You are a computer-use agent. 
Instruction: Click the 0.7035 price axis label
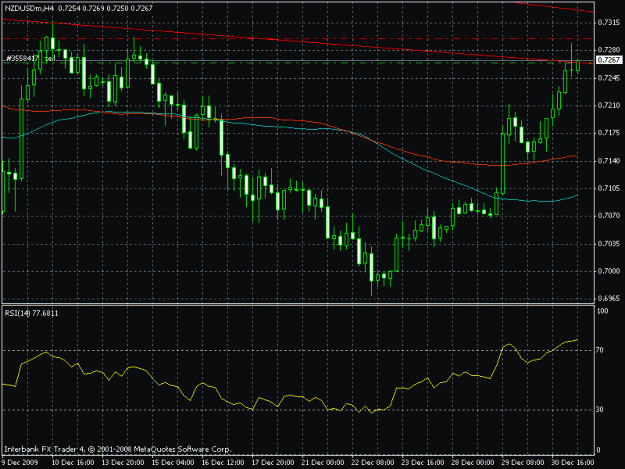point(609,244)
